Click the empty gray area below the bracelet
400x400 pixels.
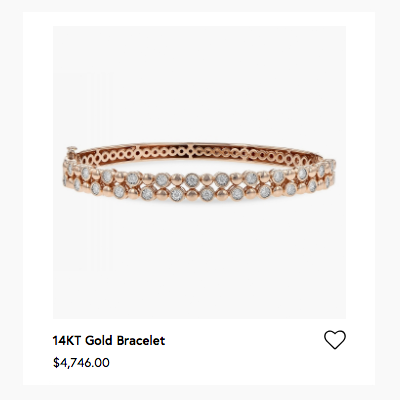point(199,260)
